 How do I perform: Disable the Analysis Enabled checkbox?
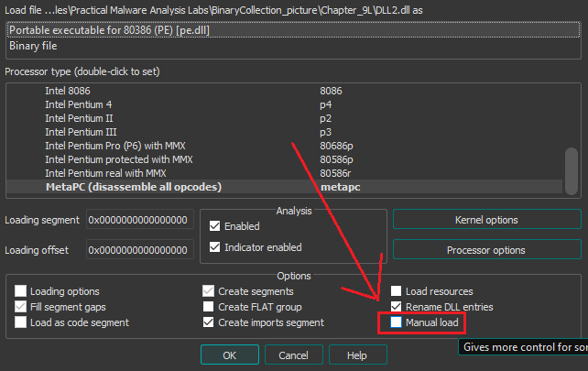pos(215,226)
